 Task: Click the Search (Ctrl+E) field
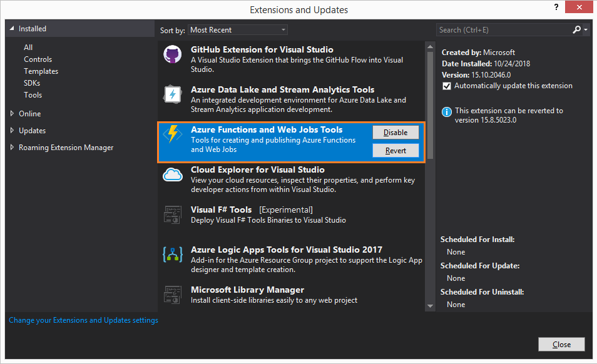tap(504, 29)
